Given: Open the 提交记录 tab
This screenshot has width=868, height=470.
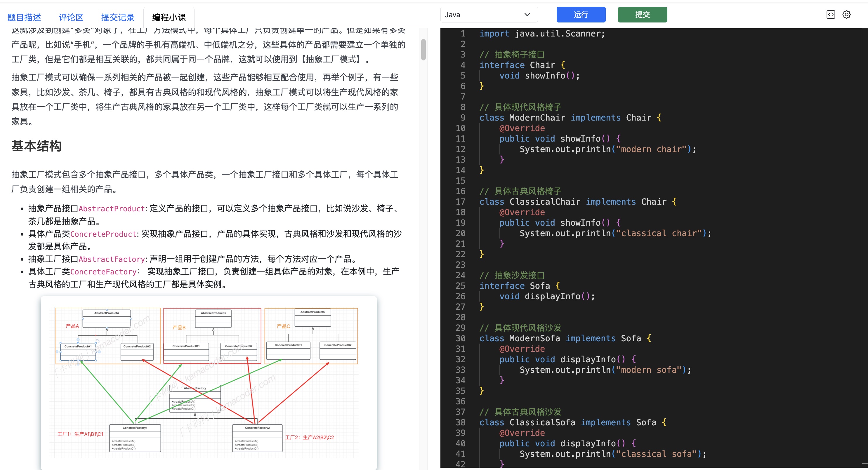Looking at the screenshot, I should point(118,18).
